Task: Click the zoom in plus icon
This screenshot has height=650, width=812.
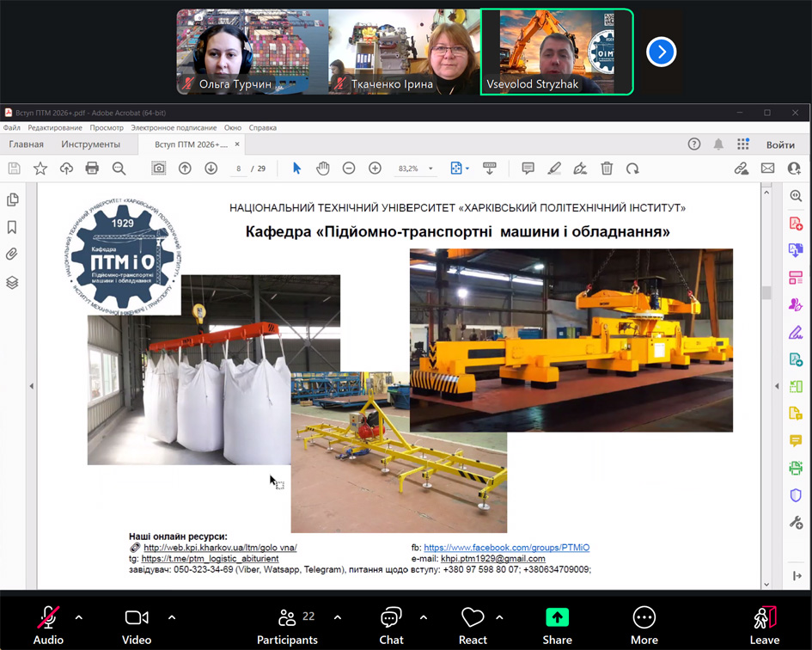Action: click(x=375, y=169)
